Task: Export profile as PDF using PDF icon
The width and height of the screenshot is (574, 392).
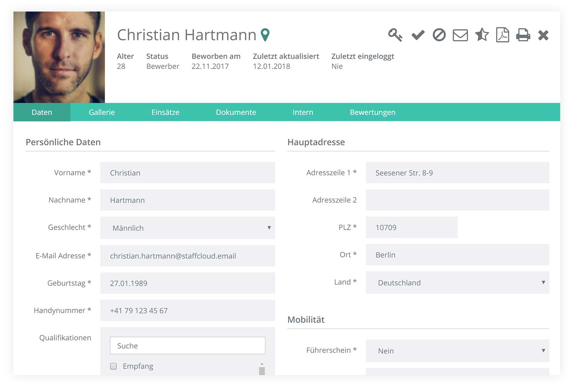Action: pyautogui.click(x=502, y=35)
